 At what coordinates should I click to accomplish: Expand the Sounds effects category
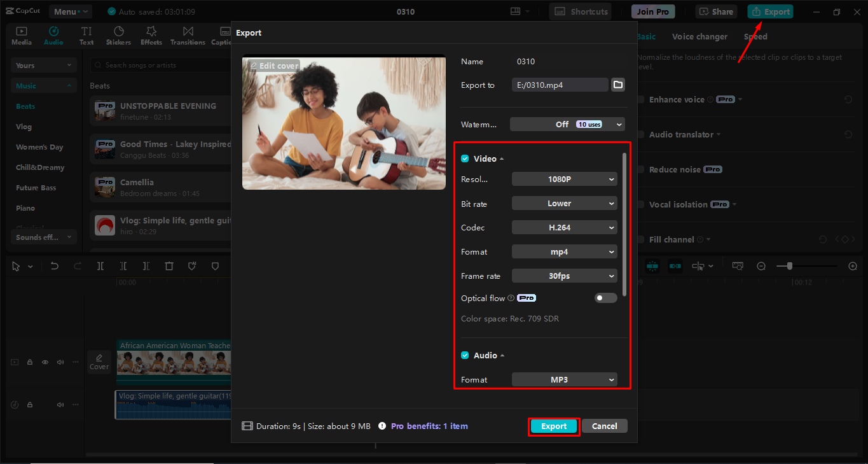coord(44,237)
